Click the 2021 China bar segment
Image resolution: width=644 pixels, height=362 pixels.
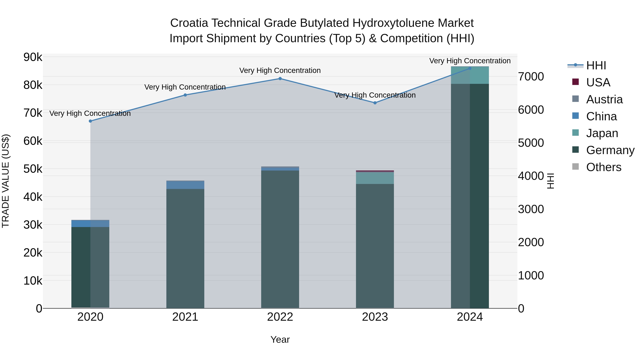click(x=185, y=185)
